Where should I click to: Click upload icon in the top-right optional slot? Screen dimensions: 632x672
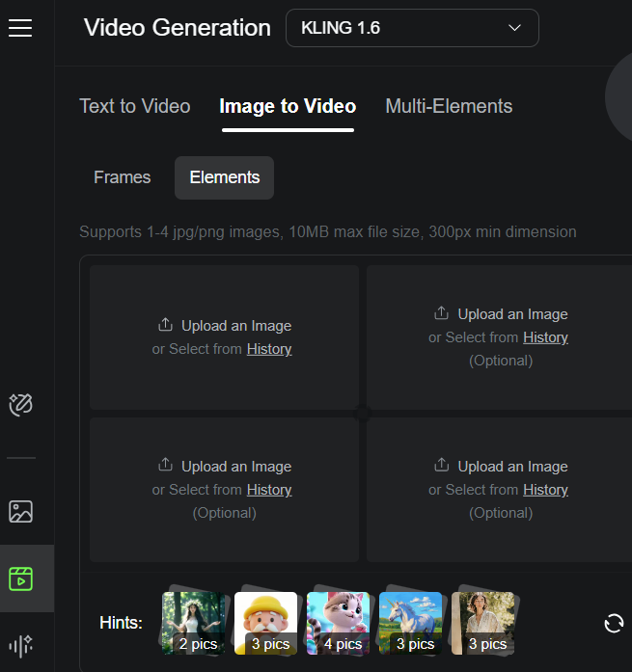441,313
